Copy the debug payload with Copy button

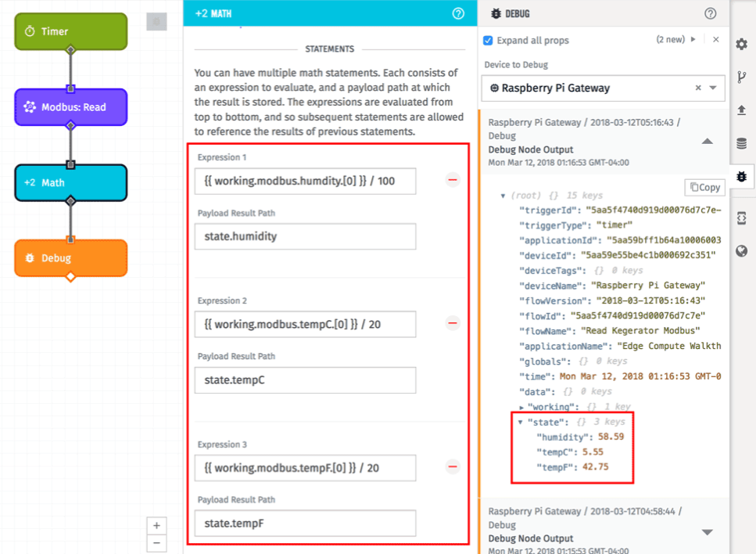[705, 187]
